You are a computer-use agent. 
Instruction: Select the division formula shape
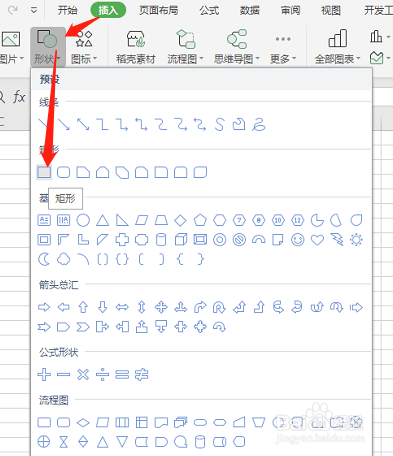pos(102,374)
